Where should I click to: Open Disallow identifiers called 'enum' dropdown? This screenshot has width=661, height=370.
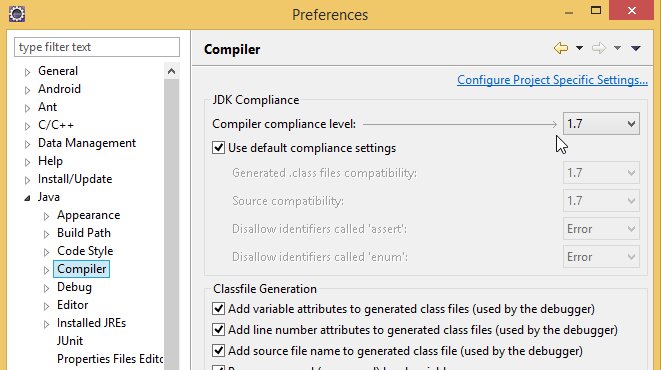[601, 257]
